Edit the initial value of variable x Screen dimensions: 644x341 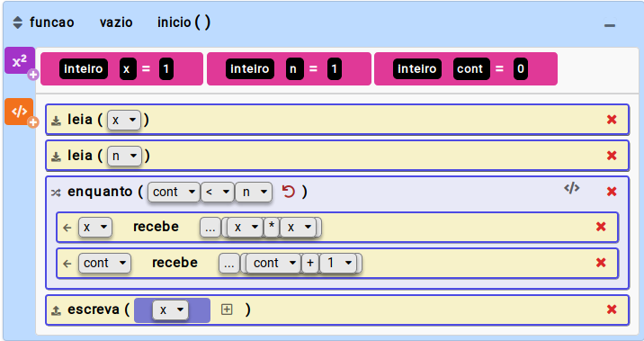[165, 68]
